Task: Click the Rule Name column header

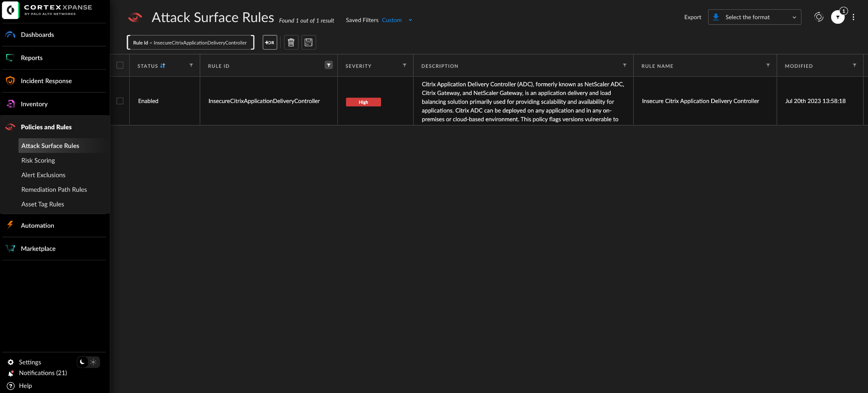Action: 657,66
